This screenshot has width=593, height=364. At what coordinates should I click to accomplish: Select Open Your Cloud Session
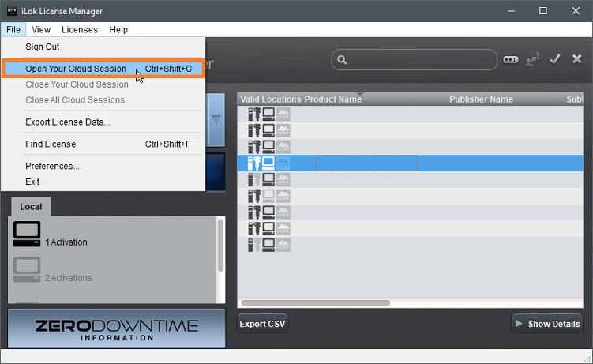(x=103, y=69)
